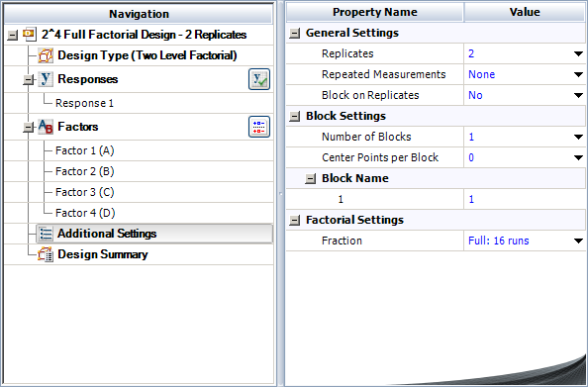The width and height of the screenshot is (588, 387).
Task: Click the 'Block Settings' section title
Action: point(345,116)
